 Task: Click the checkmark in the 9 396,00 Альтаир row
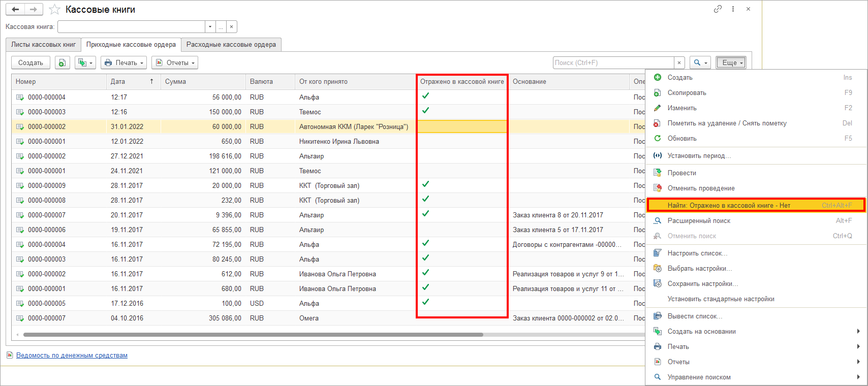click(426, 213)
